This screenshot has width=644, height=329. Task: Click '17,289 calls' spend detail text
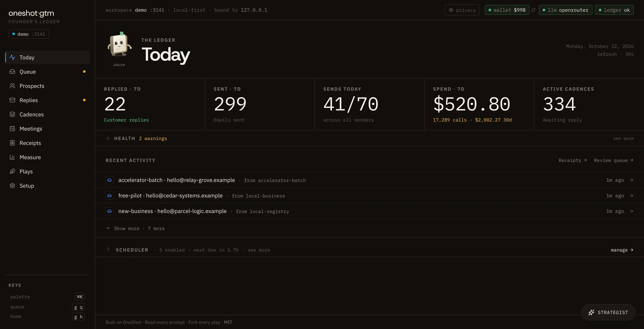pyautogui.click(x=450, y=120)
